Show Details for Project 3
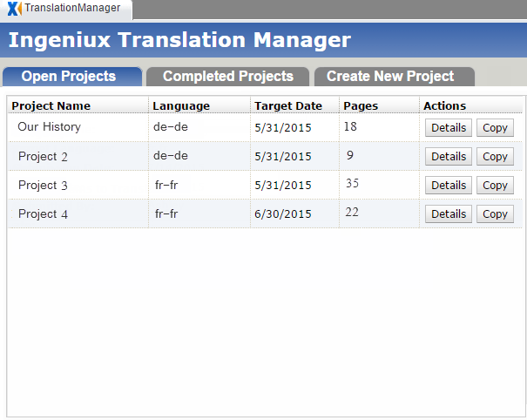This screenshot has height=420, width=527. [449, 186]
